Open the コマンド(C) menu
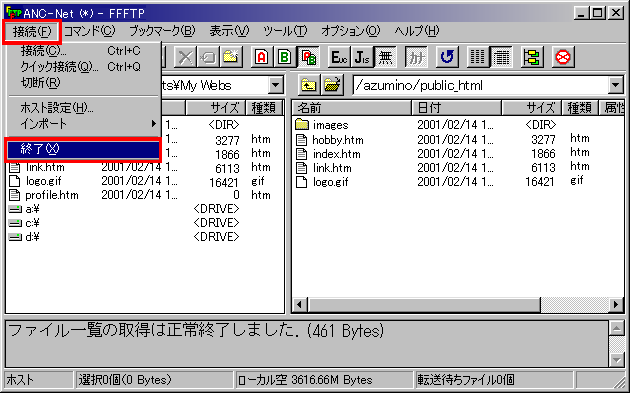 click(89, 31)
